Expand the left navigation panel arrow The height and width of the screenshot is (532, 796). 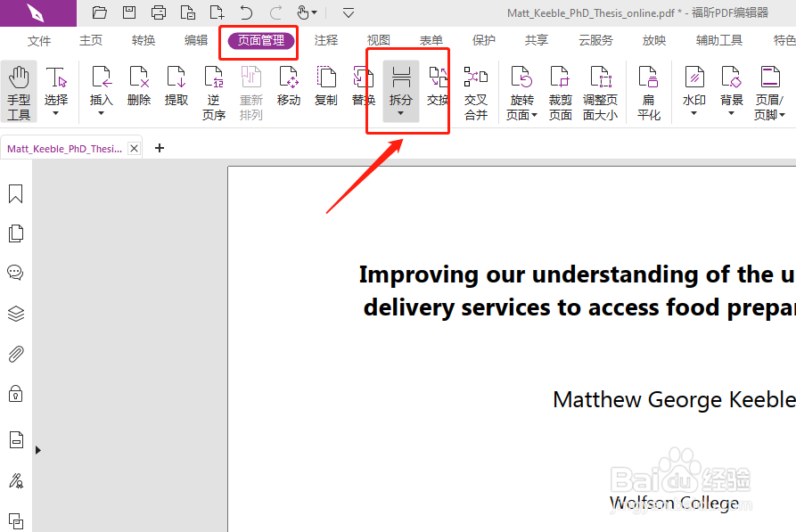click(x=38, y=450)
